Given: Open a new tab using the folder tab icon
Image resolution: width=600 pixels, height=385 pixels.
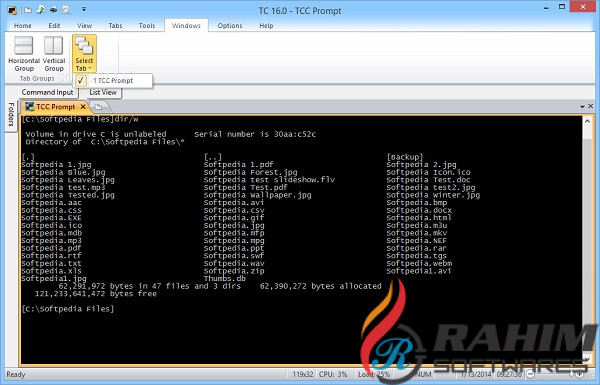Looking at the screenshot, I should click(x=98, y=107).
